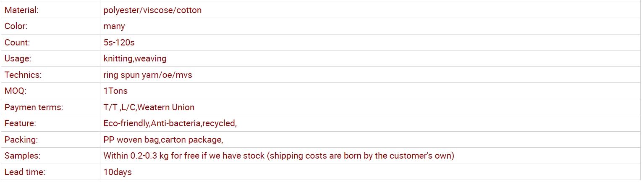The height and width of the screenshot is (183, 644).
Task: Click the Color row label
Action: pos(16,26)
